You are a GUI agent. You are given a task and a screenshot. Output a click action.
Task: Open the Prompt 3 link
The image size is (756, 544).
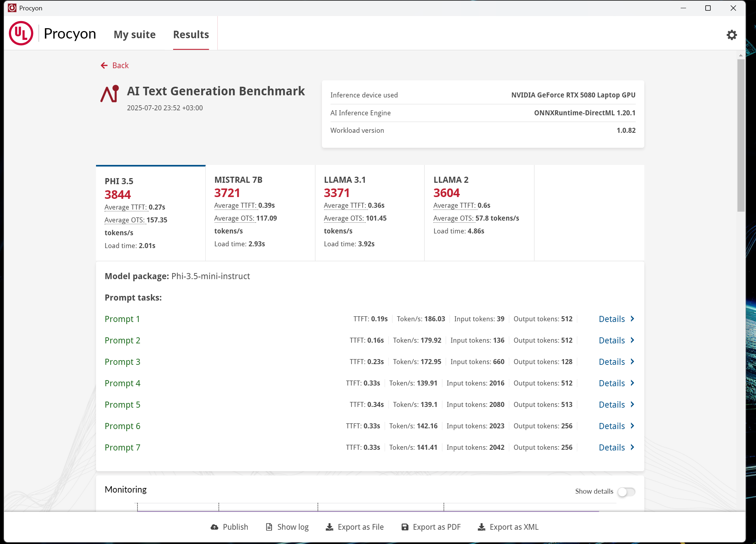[x=122, y=362]
